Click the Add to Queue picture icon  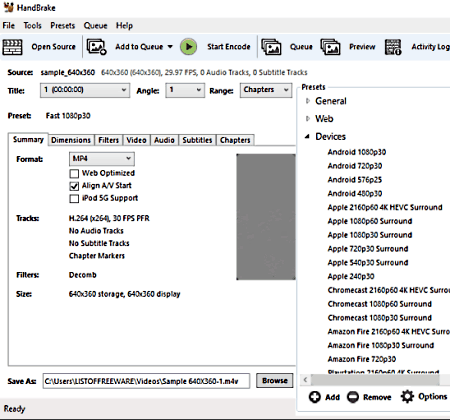[x=96, y=47]
